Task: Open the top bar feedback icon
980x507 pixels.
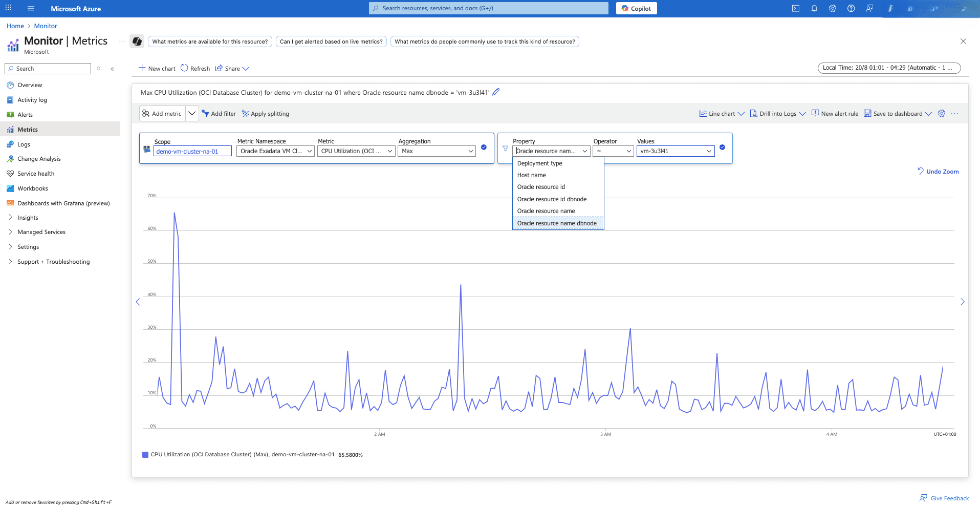Action: tap(869, 8)
